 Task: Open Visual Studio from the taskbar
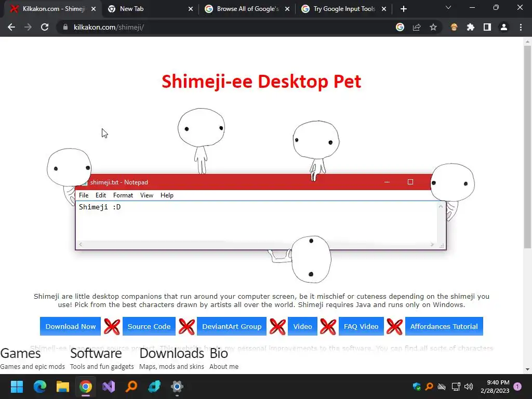click(x=109, y=387)
